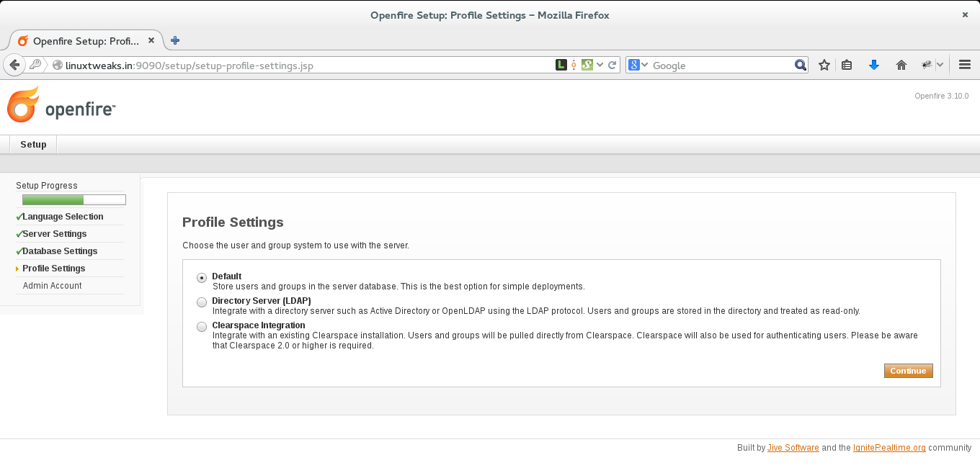The height and width of the screenshot is (473, 980).
Task: Click the Clearspace Integration label
Action: click(258, 325)
